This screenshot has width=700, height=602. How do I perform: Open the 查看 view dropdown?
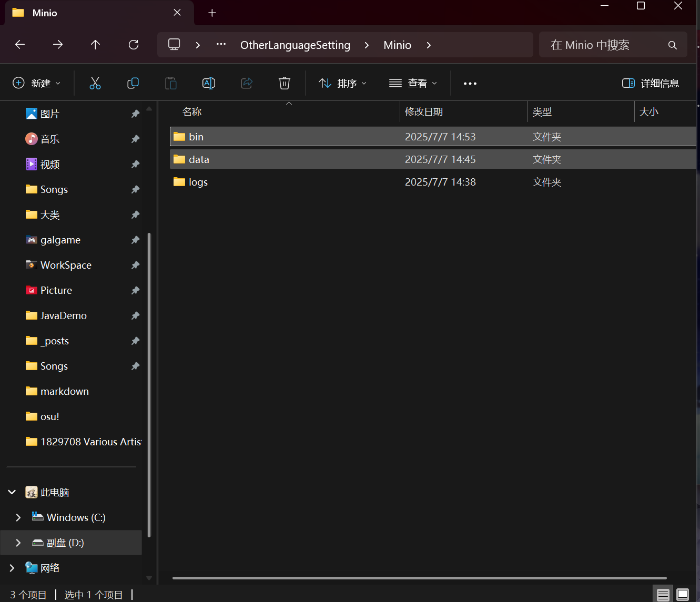(x=413, y=83)
